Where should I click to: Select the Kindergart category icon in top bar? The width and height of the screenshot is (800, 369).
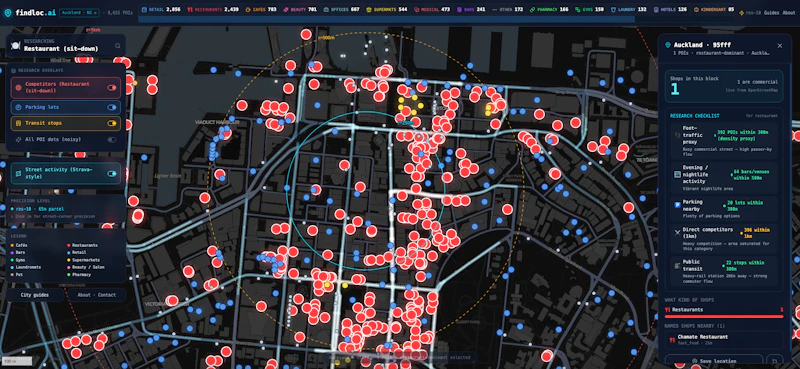[696, 9]
